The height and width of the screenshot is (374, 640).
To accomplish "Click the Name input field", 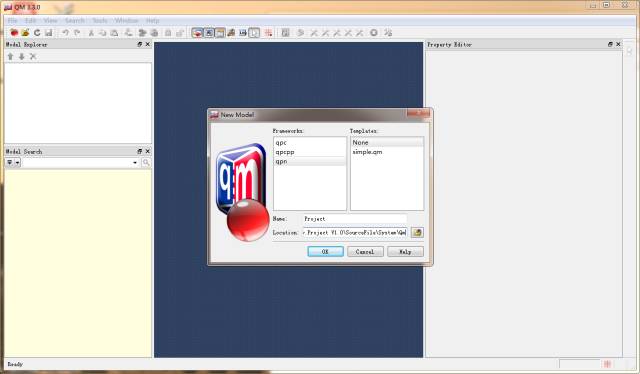I will coord(355,219).
